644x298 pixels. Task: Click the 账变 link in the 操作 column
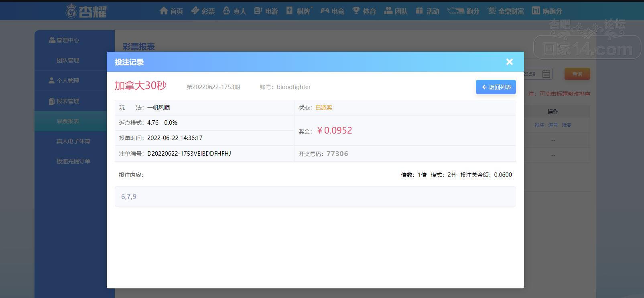click(567, 125)
